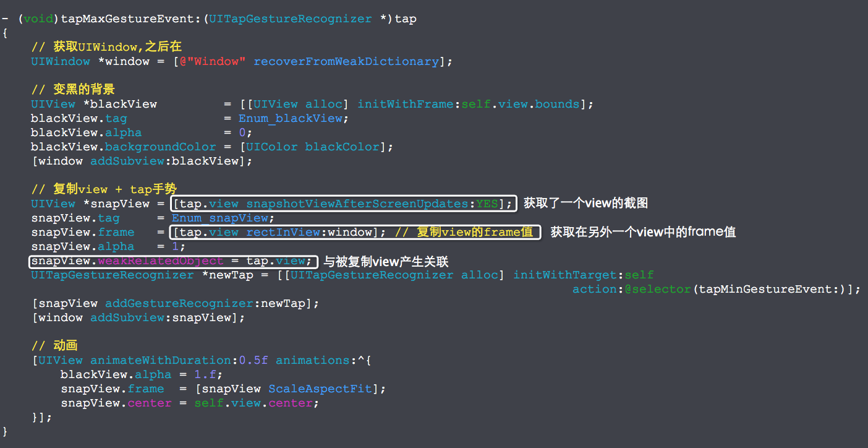Viewport: 868px width, 448px height.
Task: Click the snapView.tag property
Action: pyautogui.click(x=75, y=218)
